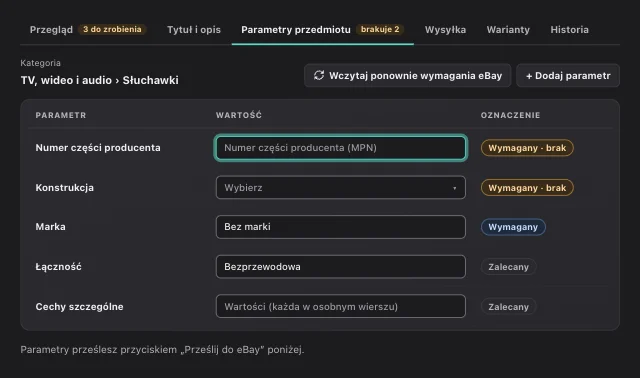Switch to the Tytuł i opis tab
The image size is (640, 378).
(x=194, y=30)
